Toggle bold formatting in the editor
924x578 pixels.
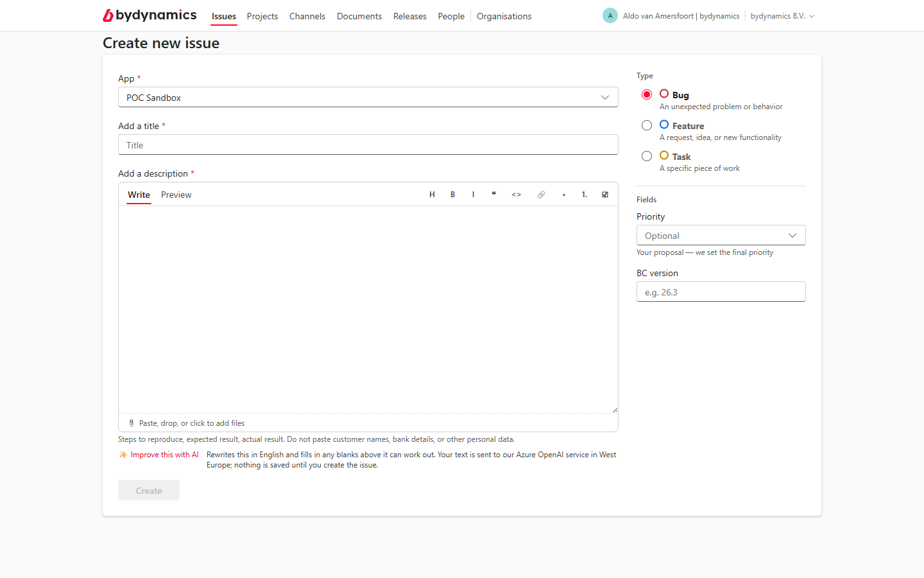(452, 195)
